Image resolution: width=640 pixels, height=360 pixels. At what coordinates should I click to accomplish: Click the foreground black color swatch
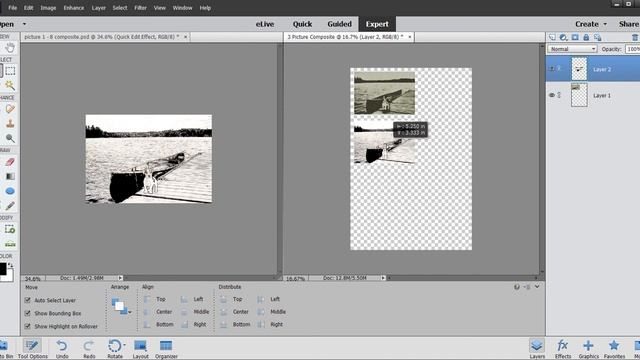tap(2, 269)
